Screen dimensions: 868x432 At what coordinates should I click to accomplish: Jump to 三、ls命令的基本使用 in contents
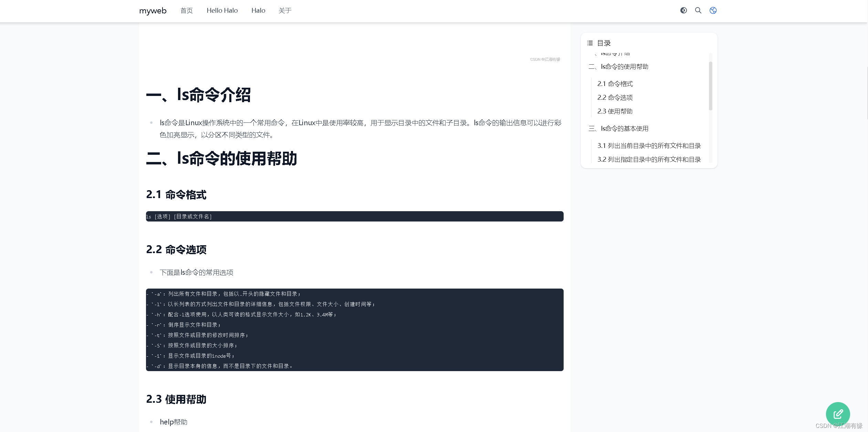pyautogui.click(x=618, y=128)
